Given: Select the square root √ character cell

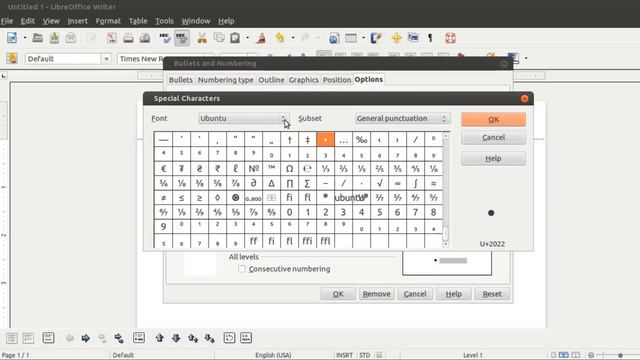Looking at the screenshot, I should (x=380, y=183).
